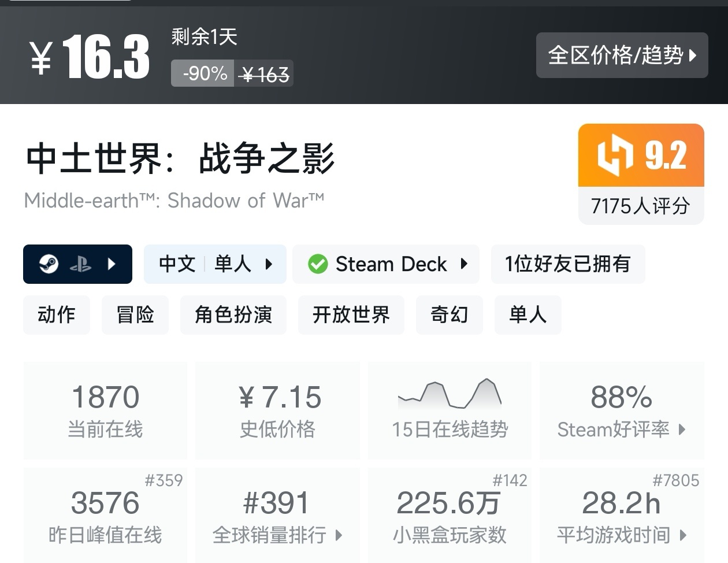Screen dimensions: 728x563
Task: Click the 剩余1天 time remaining label
Action: point(204,37)
